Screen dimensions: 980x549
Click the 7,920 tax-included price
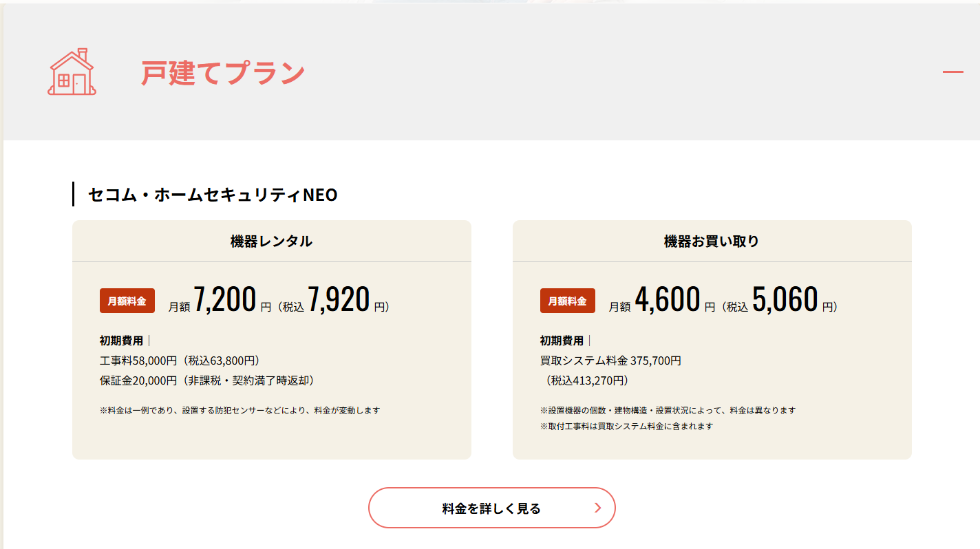tap(339, 300)
